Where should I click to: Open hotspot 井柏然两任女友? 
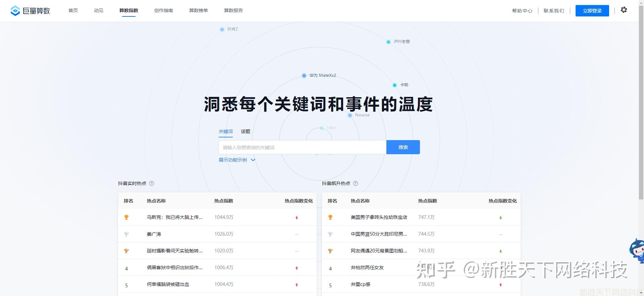tap(367, 268)
